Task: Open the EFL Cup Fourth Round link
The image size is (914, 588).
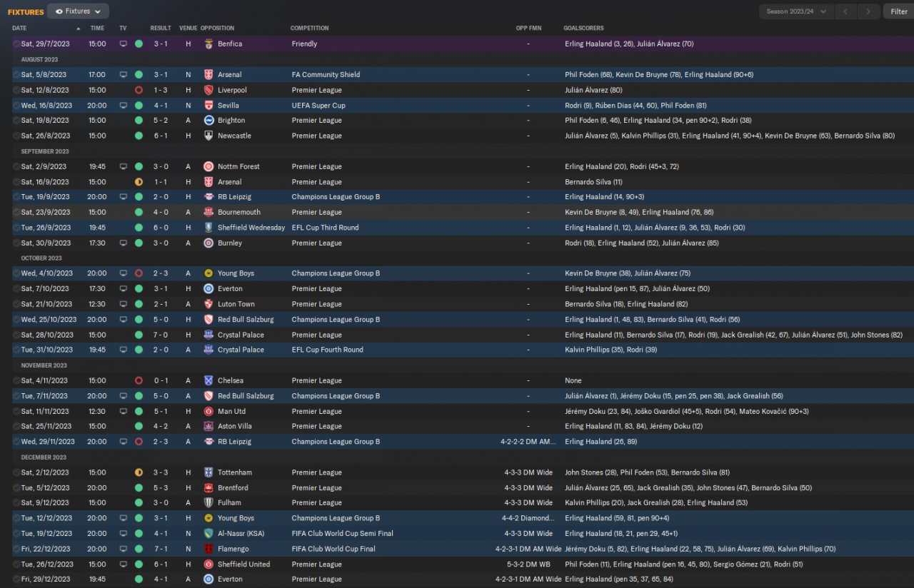Action: [x=327, y=350]
